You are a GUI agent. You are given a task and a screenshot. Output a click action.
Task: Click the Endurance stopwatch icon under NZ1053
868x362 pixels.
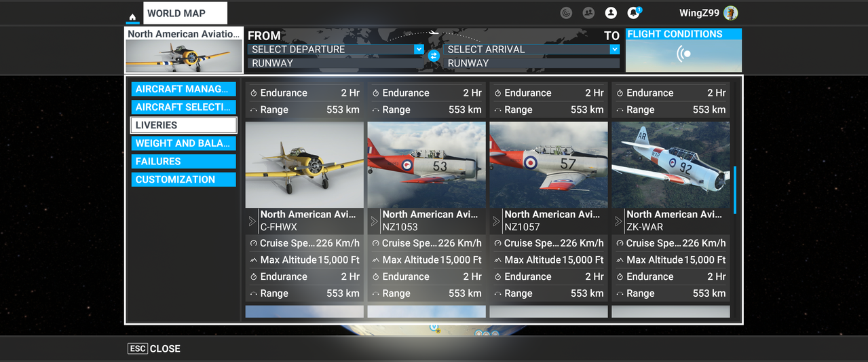click(376, 277)
